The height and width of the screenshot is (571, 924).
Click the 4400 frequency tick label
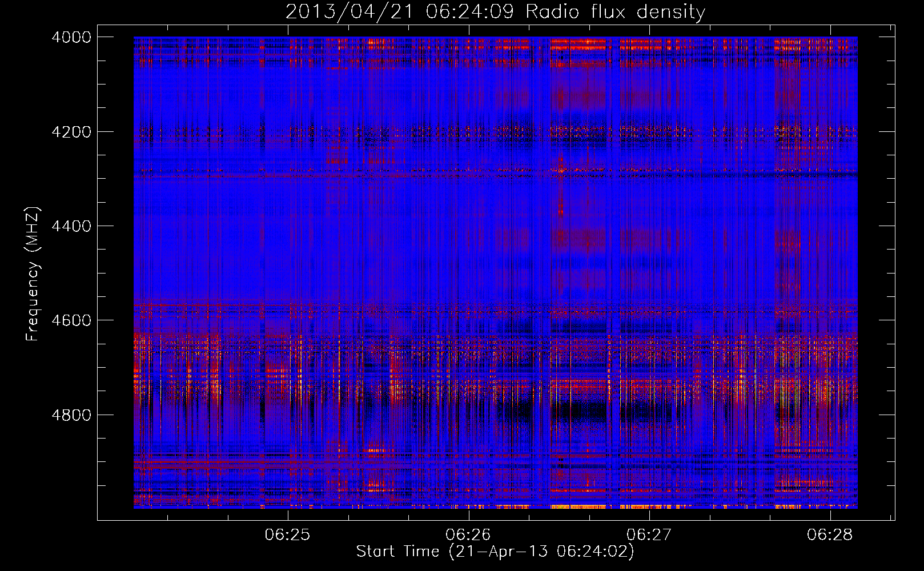[x=71, y=226]
